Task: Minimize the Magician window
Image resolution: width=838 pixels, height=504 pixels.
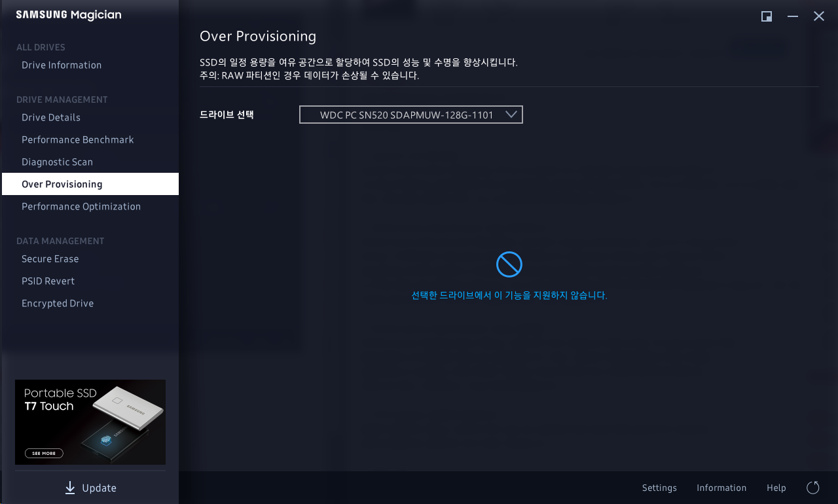Action: [793, 16]
